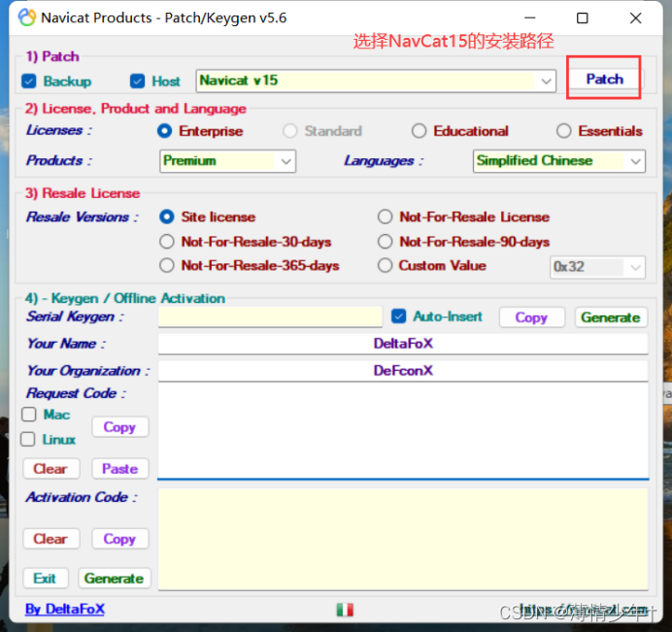Select the Enterprise license radio button
672x632 pixels.
coord(164,131)
